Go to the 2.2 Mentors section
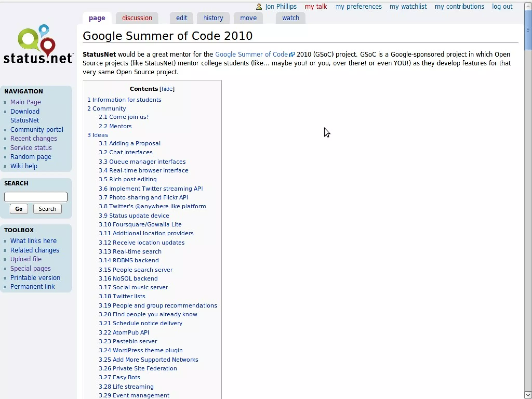 115,126
